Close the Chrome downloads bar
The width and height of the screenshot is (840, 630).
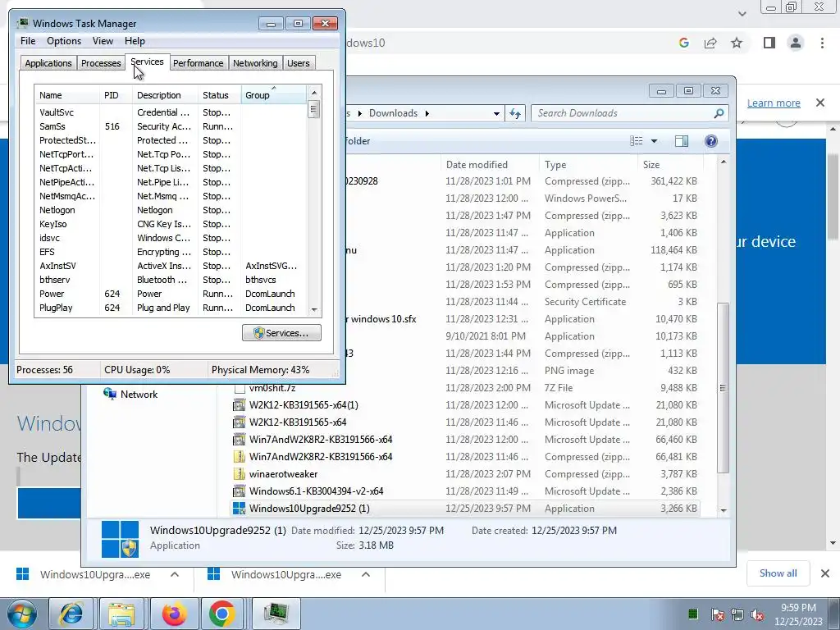coord(825,573)
